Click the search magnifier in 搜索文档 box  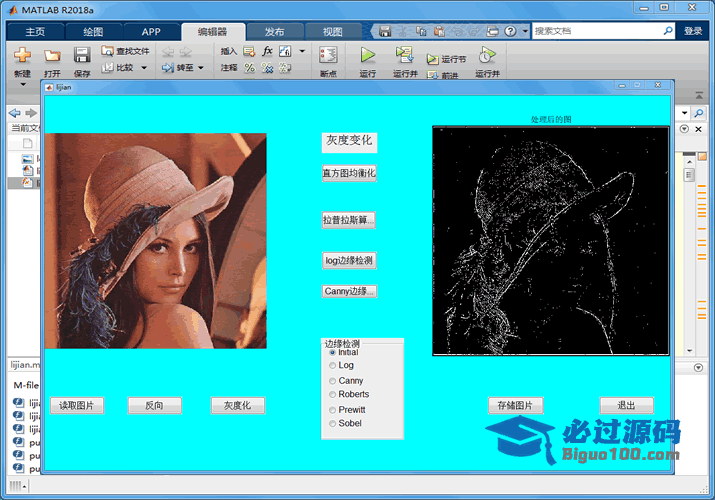pyautogui.click(x=668, y=31)
